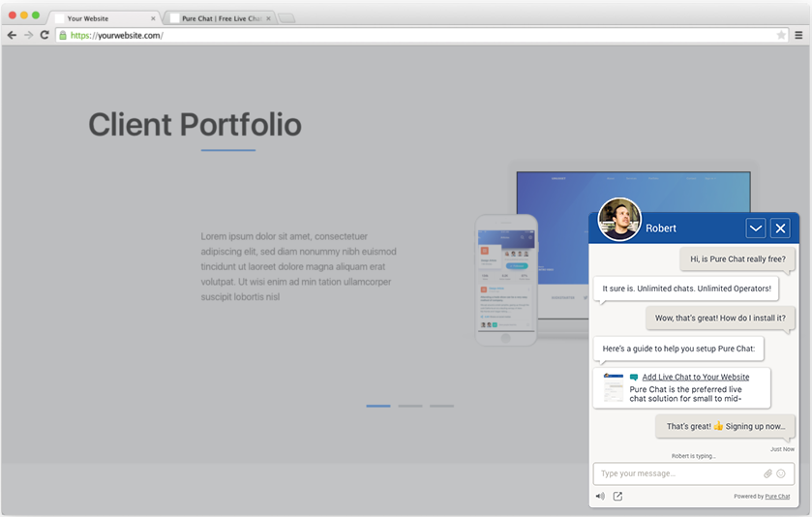
Task: Click message 'Wow, that's great! How do I install it?'
Action: click(x=720, y=319)
